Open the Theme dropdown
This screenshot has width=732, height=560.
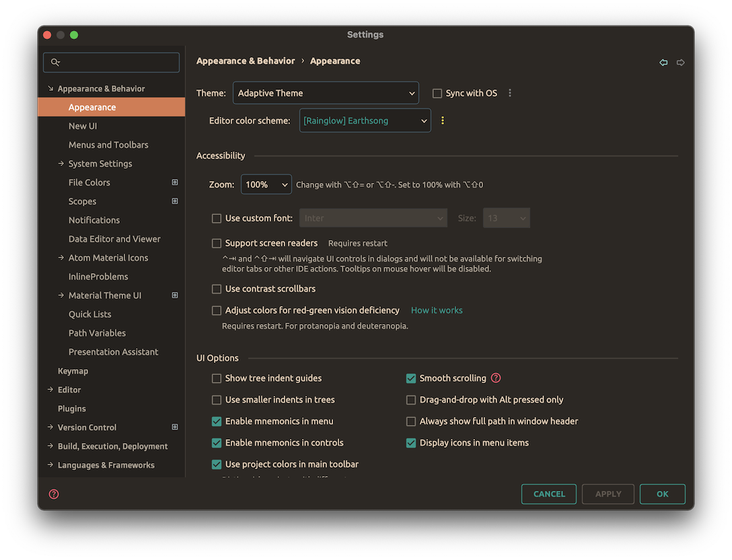[326, 93]
